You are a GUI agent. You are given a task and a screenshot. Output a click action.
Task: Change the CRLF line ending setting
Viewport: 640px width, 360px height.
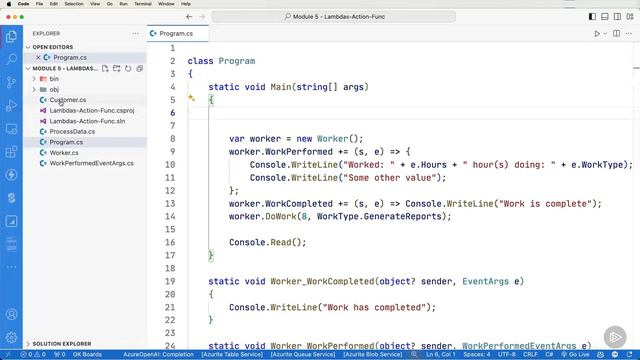(x=530, y=354)
